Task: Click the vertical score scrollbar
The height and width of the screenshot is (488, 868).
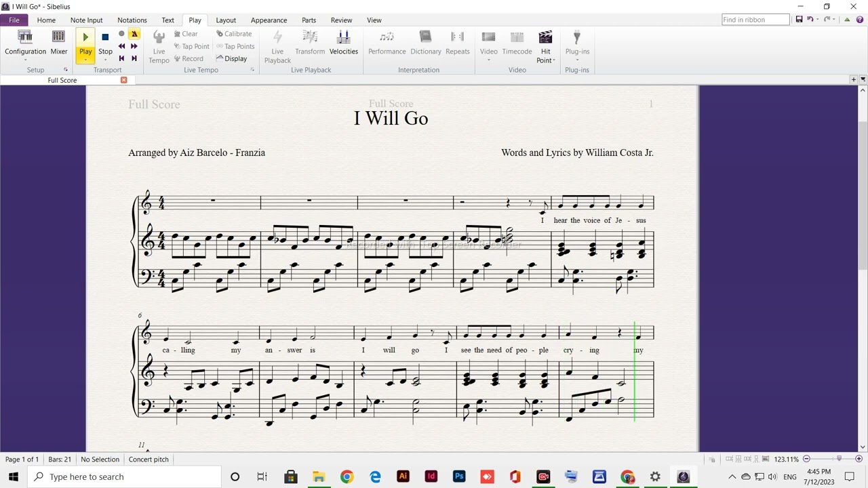Action: 863,195
